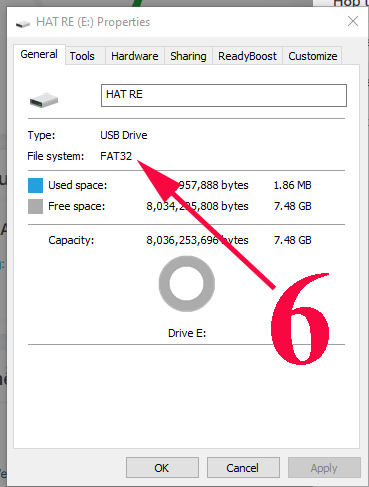Click the 'Type:' label
The width and height of the screenshot is (369, 487).
coord(41,135)
